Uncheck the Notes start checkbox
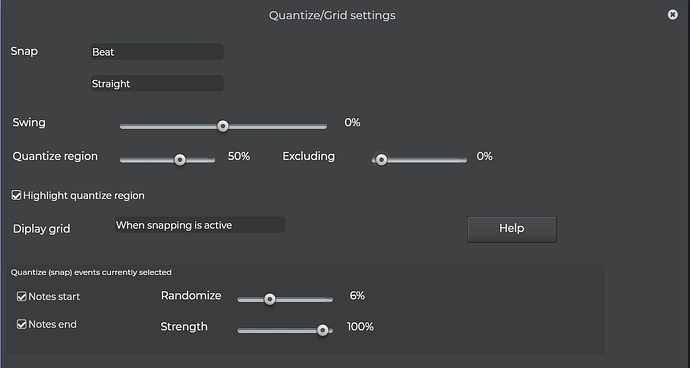 pyautogui.click(x=22, y=296)
